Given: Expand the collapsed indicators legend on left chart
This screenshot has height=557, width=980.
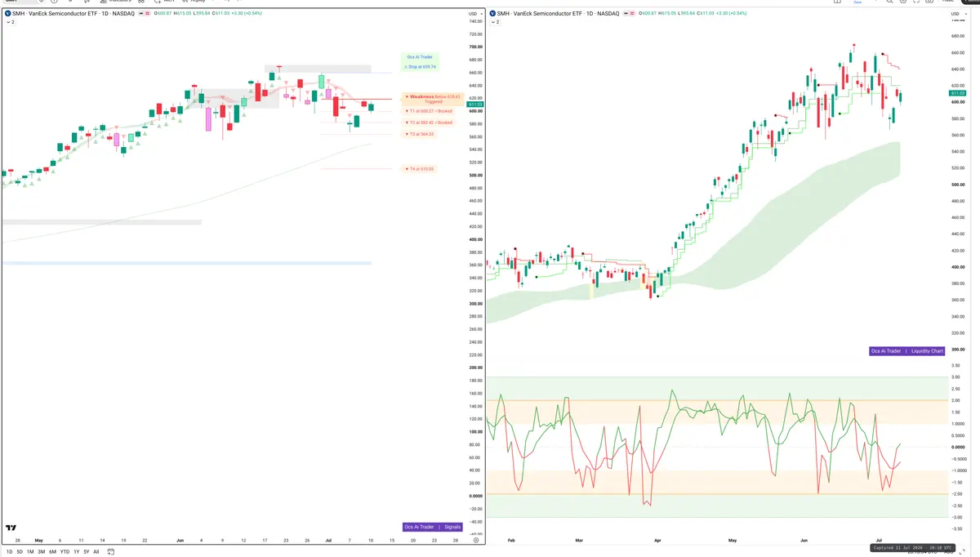Looking at the screenshot, I should (9, 22).
